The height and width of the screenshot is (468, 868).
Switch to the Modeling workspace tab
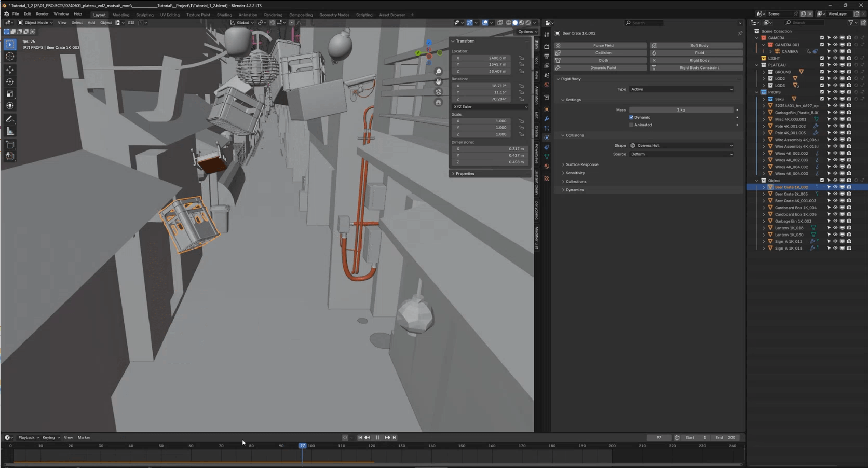(x=121, y=15)
